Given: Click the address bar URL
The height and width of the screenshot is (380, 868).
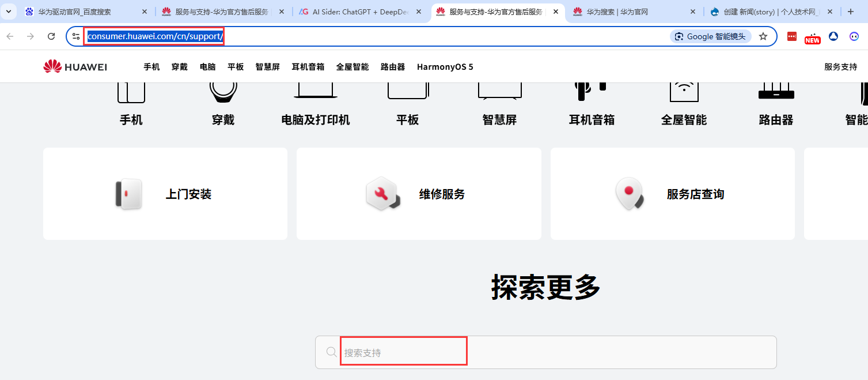Looking at the screenshot, I should click(155, 36).
